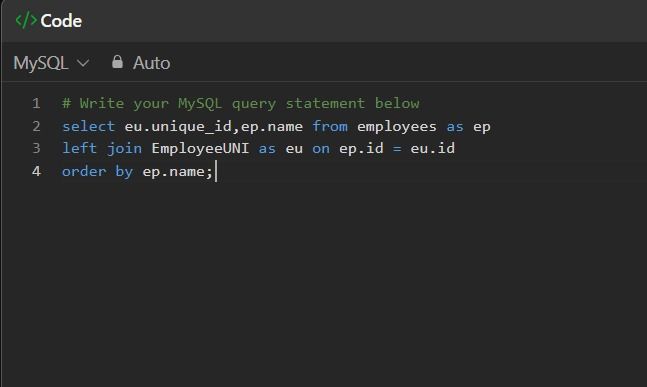
Task: Click 'eu.id' at end of line 3
Action: pyautogui.click(x=432, y=148)
